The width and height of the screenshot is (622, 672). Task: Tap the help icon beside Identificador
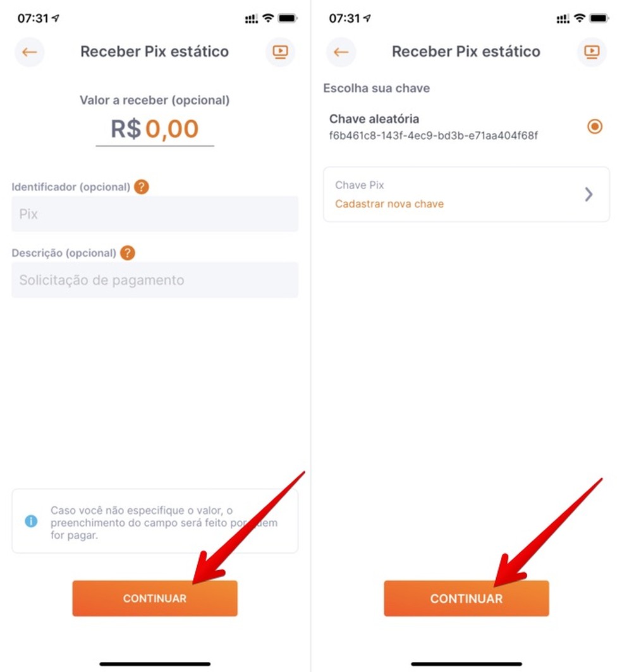(142, 186)
